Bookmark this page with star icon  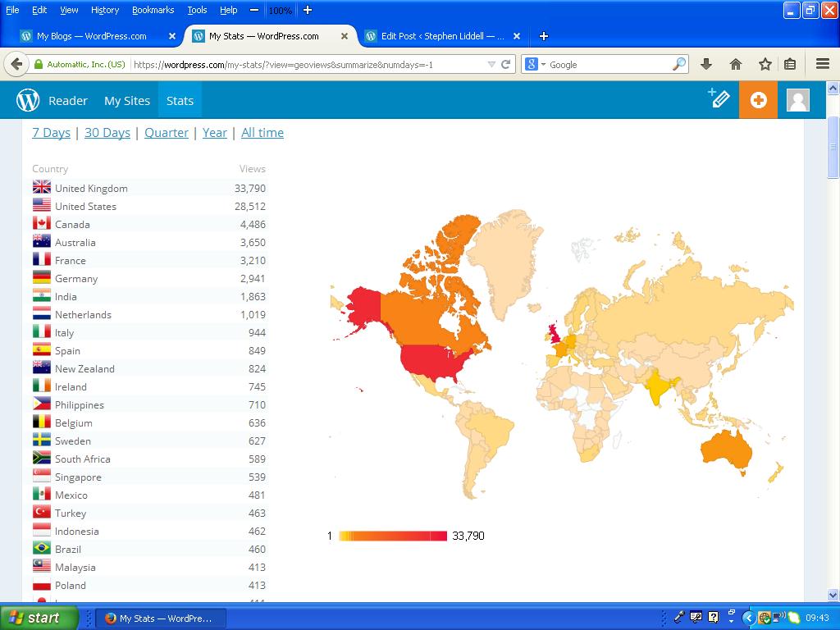765,64
